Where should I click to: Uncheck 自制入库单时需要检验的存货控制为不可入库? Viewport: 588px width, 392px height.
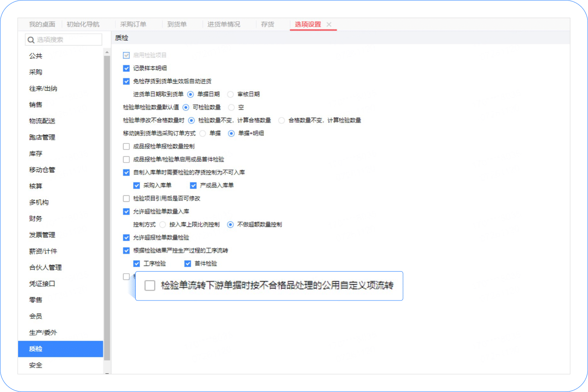tap(126, 172)
